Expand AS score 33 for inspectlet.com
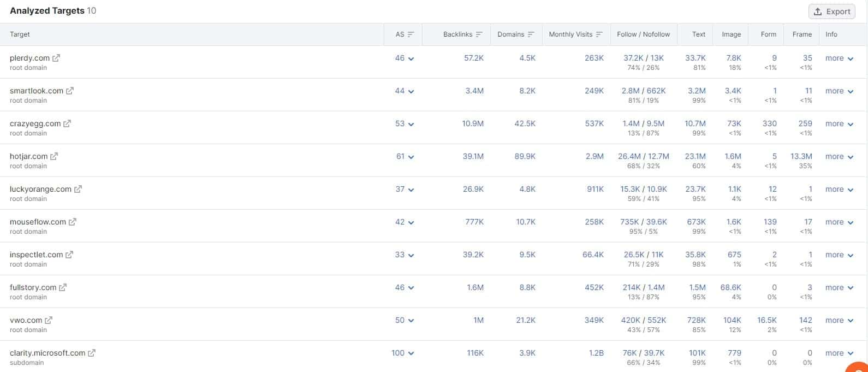This screenshot has width=868, height=372. 405,255
